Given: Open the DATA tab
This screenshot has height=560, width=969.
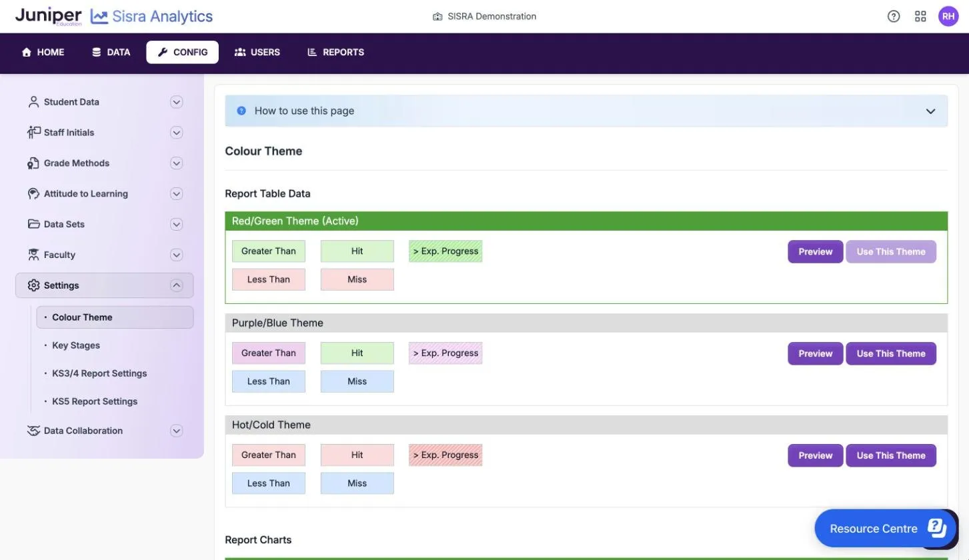Looking at the screenshot, I should pos(111,52).
